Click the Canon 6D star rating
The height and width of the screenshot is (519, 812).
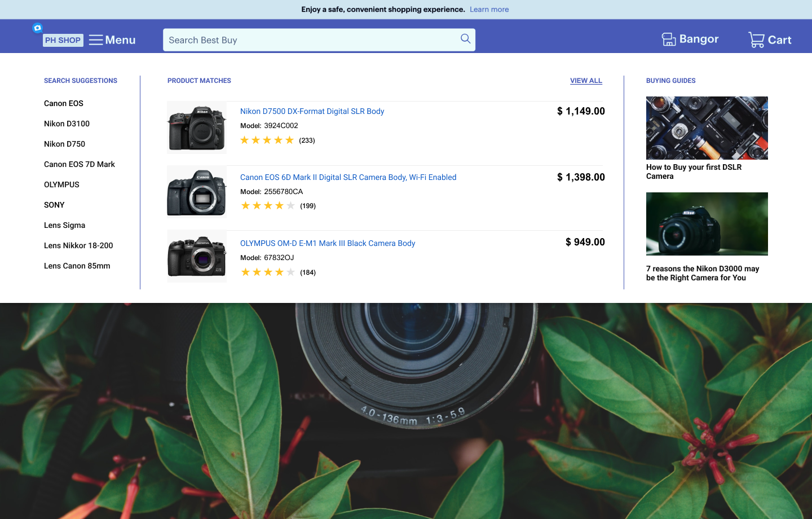[x=268, y=205]
